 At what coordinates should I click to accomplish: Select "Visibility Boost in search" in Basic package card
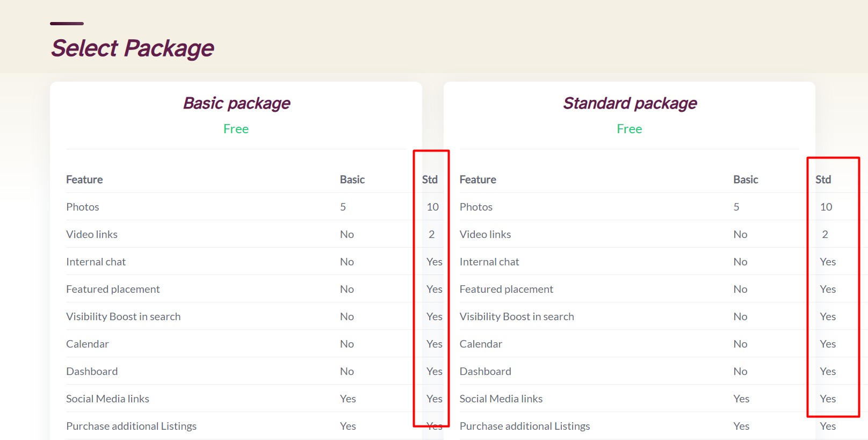pyautogui.click(x=123, y=316)
